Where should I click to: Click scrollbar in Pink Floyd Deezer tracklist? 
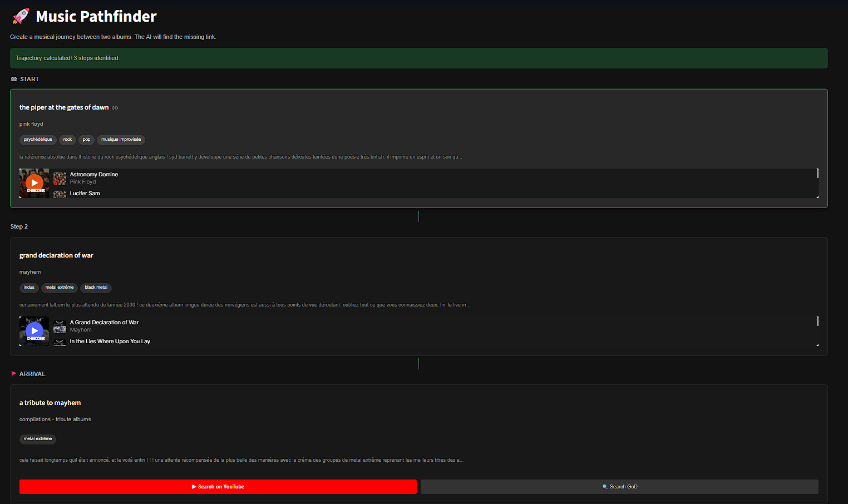click(x=817, y=174)
